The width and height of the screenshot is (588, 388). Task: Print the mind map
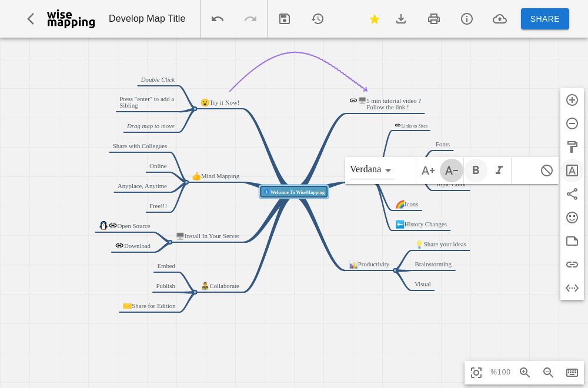434,19
